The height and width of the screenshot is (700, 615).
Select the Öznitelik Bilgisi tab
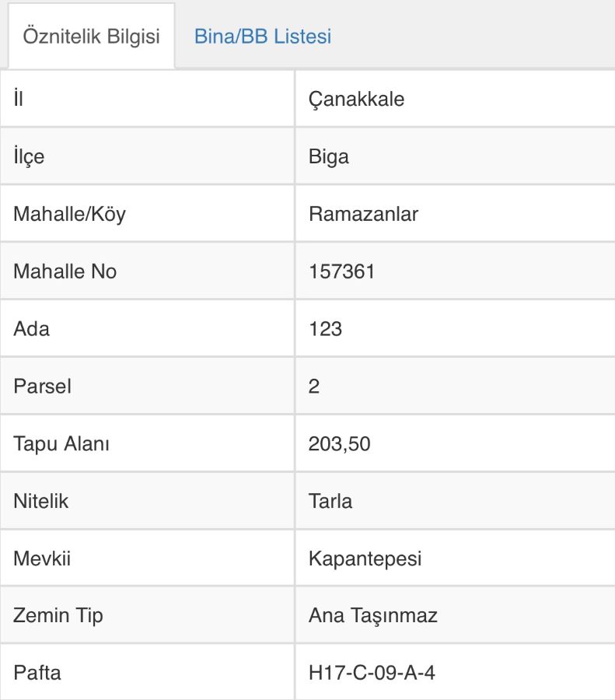click(x=92, y=36)
